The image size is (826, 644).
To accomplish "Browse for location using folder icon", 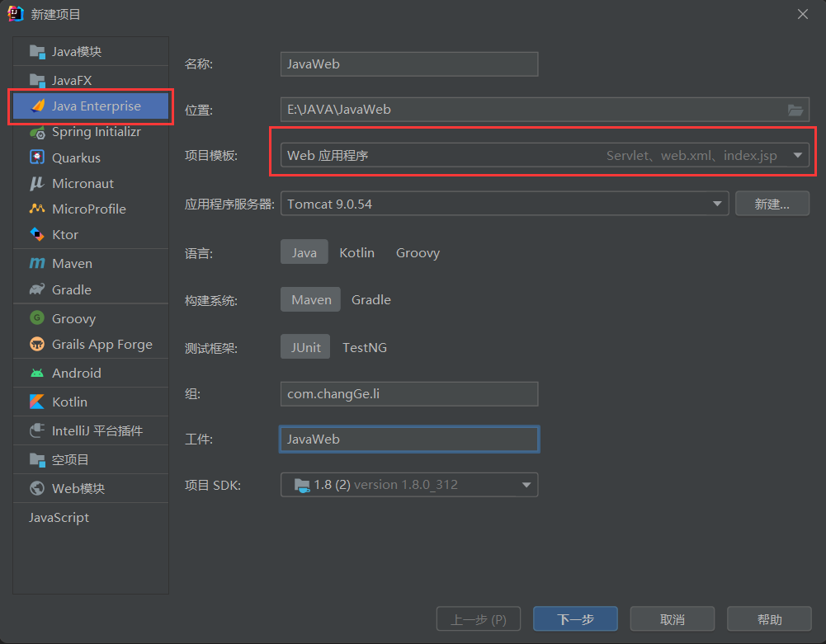I will coord(795,110).
